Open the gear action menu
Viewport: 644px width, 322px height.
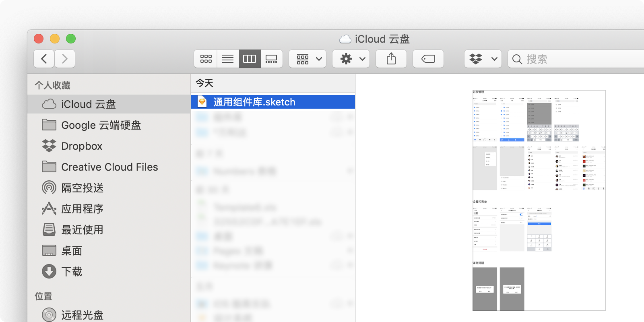[x=351, y=59]
